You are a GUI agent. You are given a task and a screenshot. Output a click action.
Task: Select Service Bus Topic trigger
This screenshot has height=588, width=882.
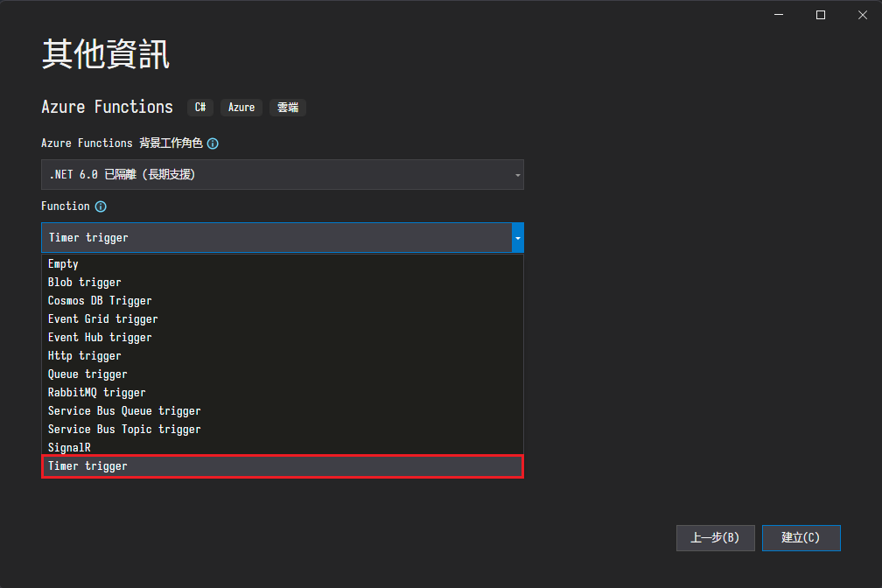[x=283, y=430]
